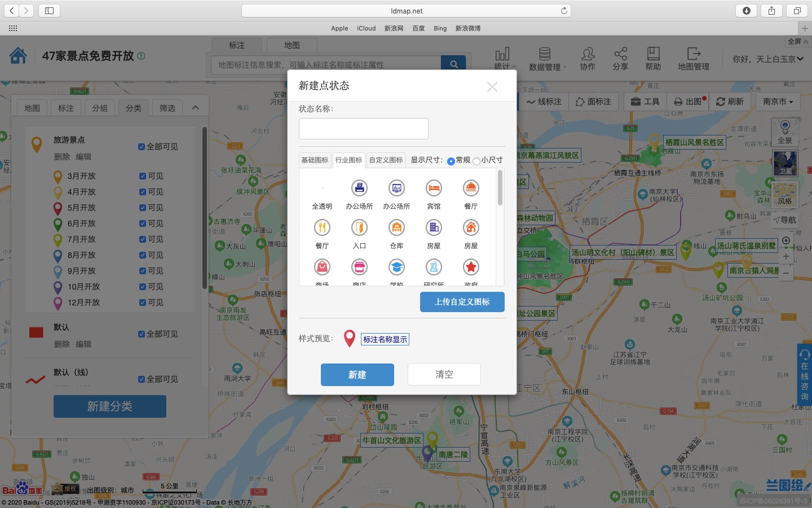The image size is (812, 508).
Task: Switch to the 自定义图标 tab
Action: (x=386, y=160)
